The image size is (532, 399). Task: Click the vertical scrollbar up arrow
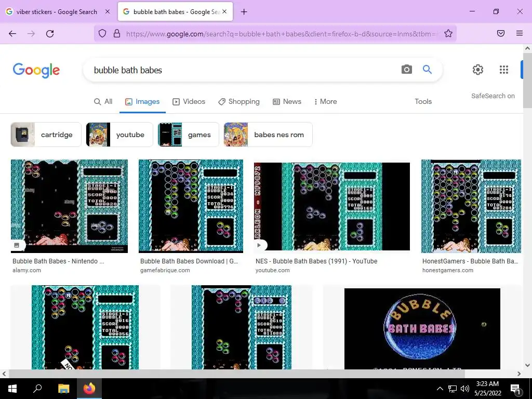pyautogui.click(x=527, y=48)
